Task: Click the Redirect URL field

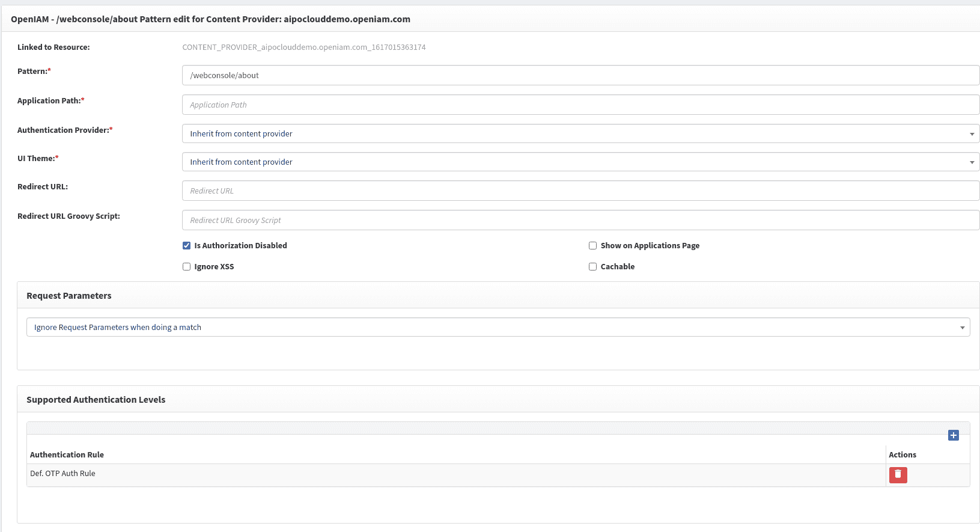Action: click(580, 191)
